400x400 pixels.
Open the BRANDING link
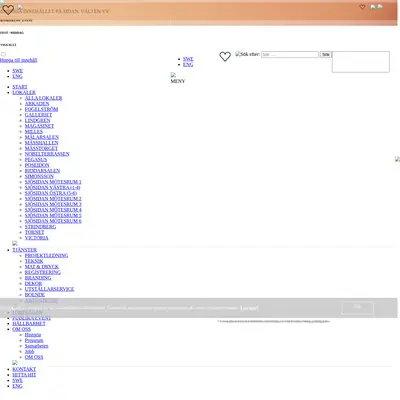pyautogui.click(x=38, y=278)
